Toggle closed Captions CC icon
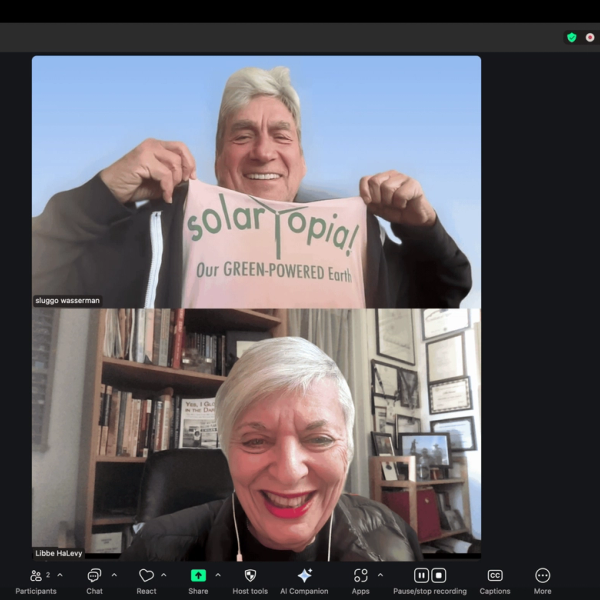This screenshot has height=600, width=600. tap(495, 576)
